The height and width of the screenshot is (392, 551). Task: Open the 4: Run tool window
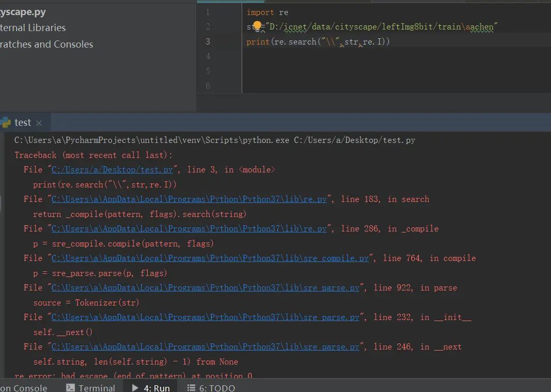[150, 388]
